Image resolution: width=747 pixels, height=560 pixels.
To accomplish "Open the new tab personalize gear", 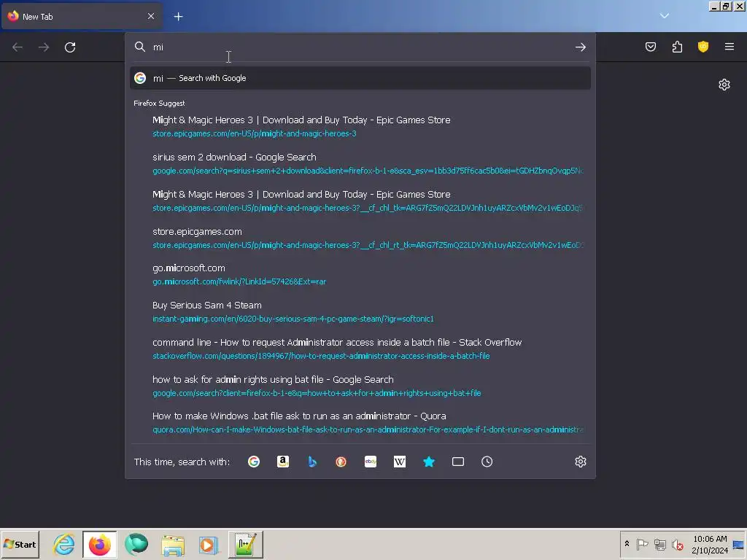I will [x=724, y=85].
